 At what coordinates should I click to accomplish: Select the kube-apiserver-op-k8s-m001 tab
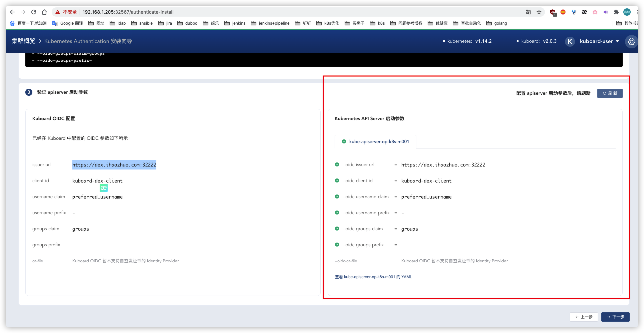(376, 142)
